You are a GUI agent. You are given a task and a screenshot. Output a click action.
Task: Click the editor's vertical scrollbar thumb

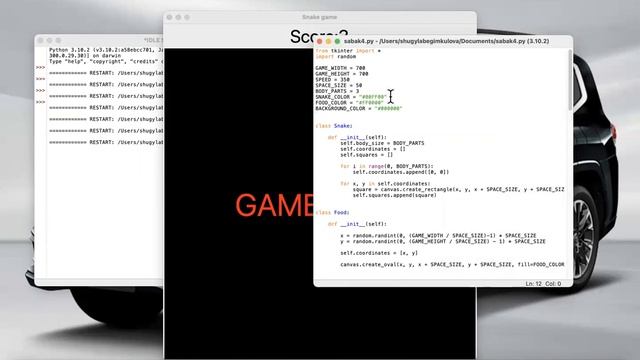(x=570, y=80)
